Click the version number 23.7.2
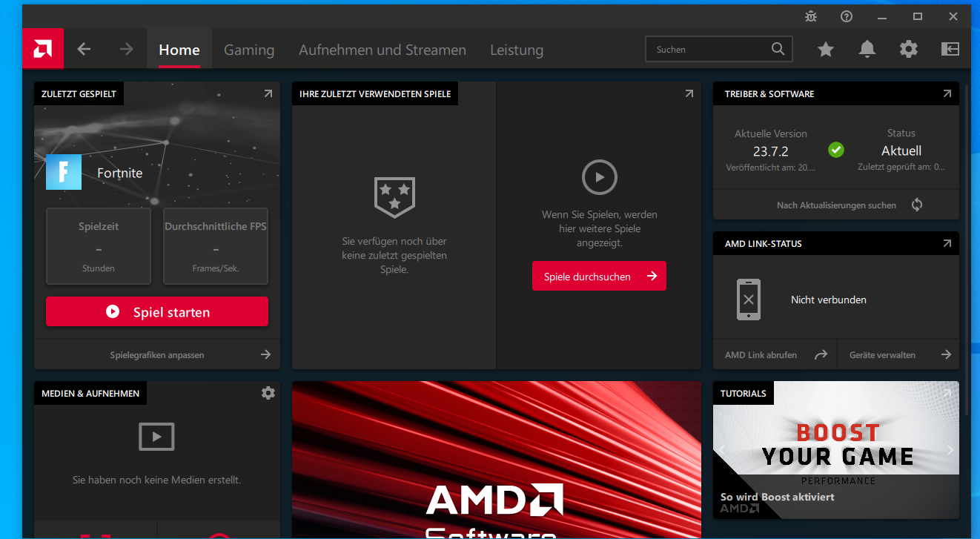Screen dimensions: 980x539 coord(771,151)
